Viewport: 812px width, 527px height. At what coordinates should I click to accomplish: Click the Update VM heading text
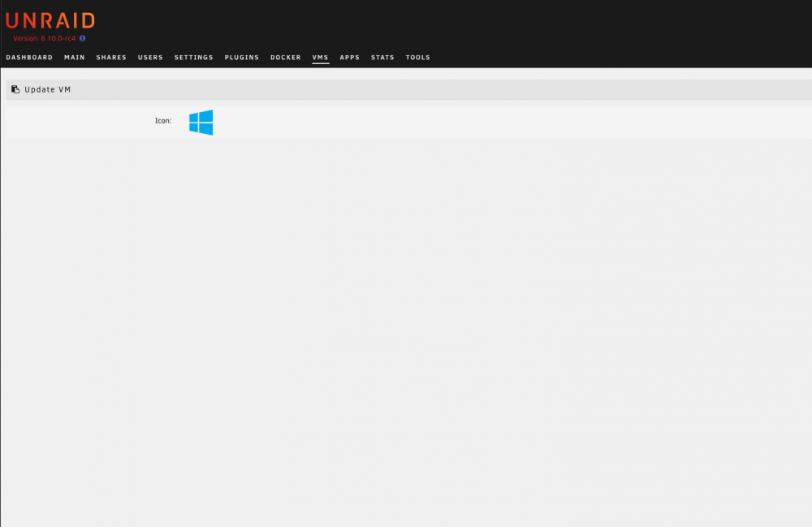[x=48, y=89]
